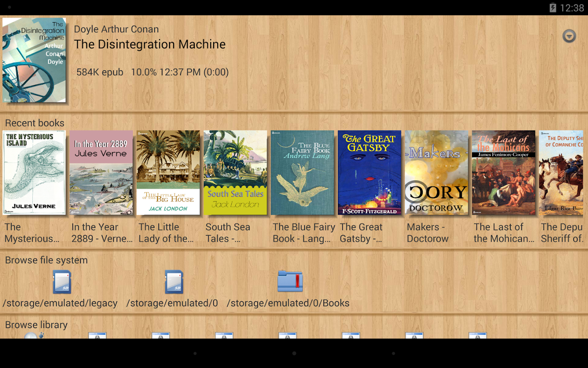Image resolution: width=588 pixels, height=368 pixels.
Task: Open The Deputy Sheriff of Comanche cover
Action: [x=561, y=173]
